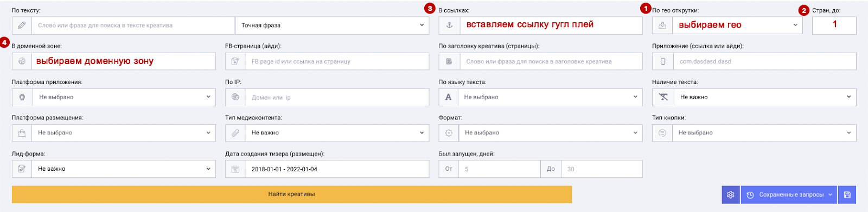This screenshot has height=212, width=868.
Task: Focus the 'FB page id' input field
Action: point(337,61)
